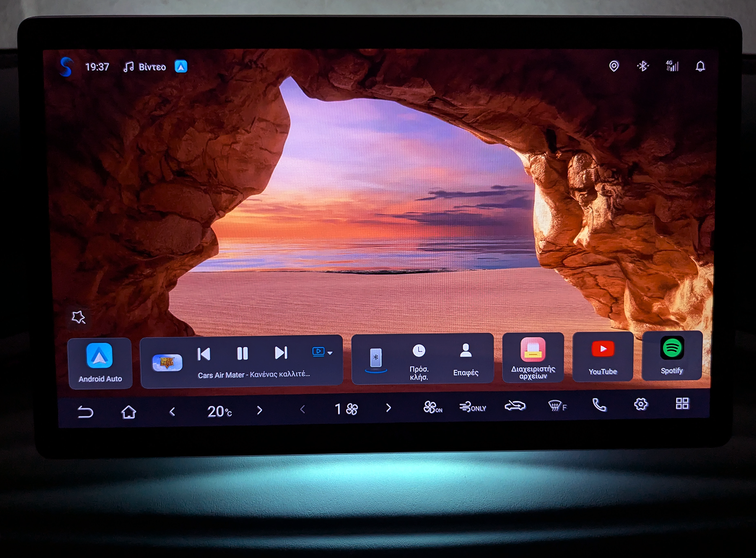Increase fan speed with right chevron
This screenshot has height=558, width=756.
[388, 408]
